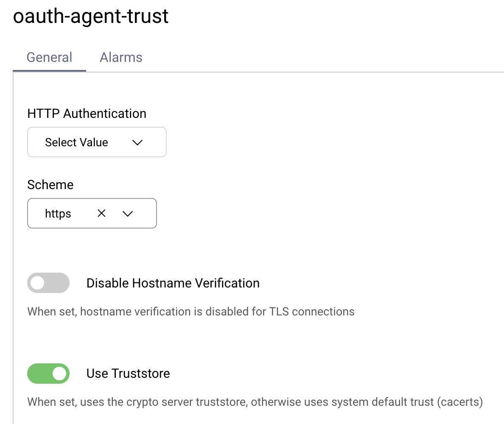The image size is (504, 424).
Task: Click the oauth-agent-trust page title
Action: (x=90, y=16)
